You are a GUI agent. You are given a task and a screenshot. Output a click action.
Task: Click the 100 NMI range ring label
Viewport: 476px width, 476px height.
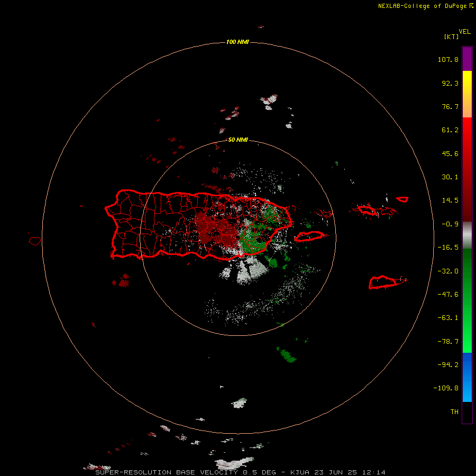pos(237,42)
